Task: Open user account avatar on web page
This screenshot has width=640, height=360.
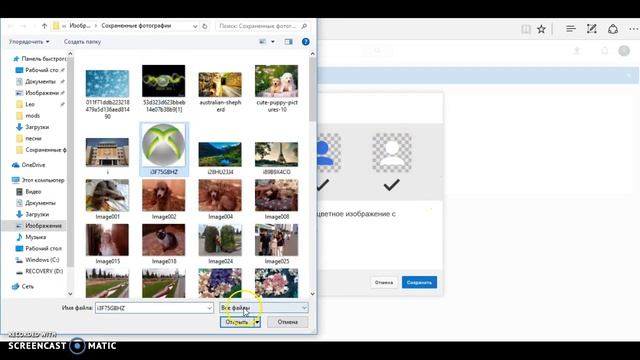Action: click(x=624, y=51)
